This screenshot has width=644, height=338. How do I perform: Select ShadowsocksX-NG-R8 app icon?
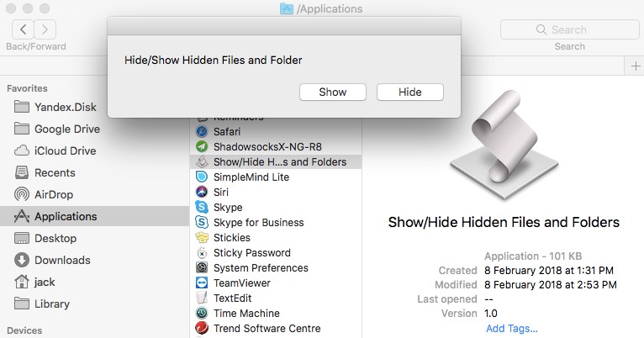coord(202,147)
